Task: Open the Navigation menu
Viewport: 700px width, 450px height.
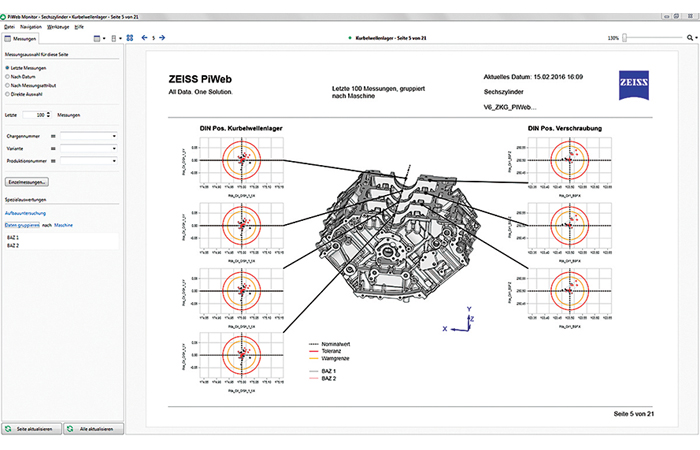Action: tap(31, 27)
